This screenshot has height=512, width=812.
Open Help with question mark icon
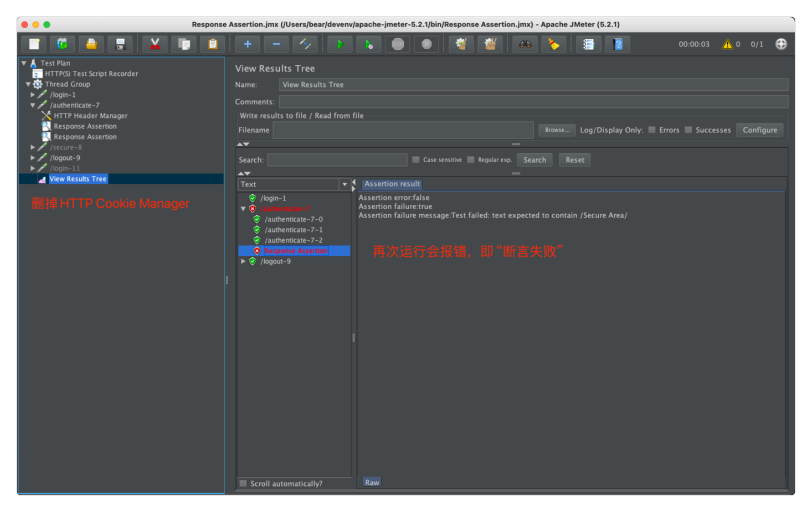click(x=618, y=44)
